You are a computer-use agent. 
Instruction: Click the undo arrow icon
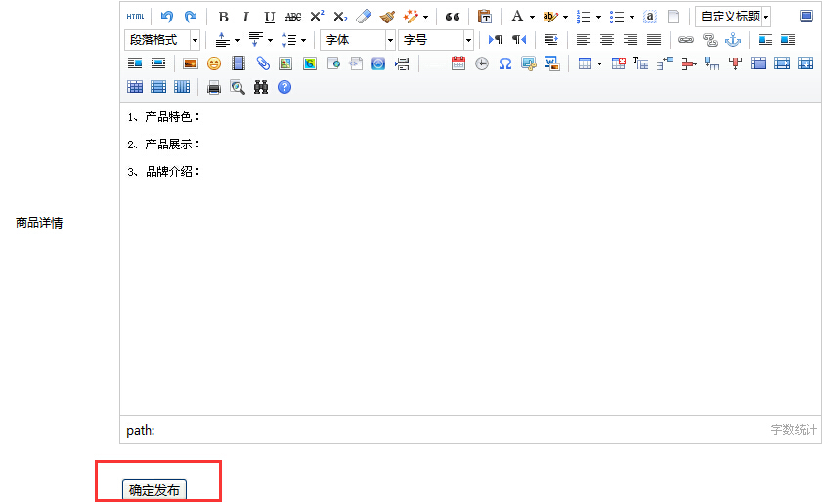coord(167,17)
